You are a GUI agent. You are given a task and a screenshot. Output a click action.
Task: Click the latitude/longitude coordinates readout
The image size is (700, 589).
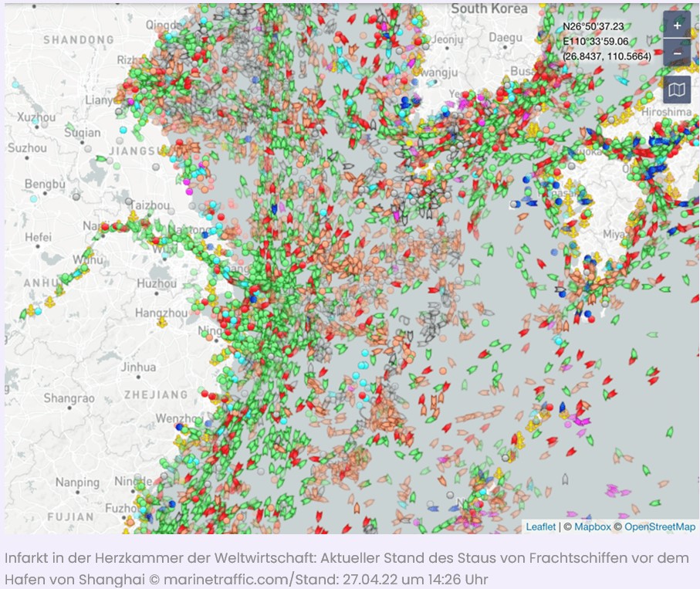pos(606,42)
